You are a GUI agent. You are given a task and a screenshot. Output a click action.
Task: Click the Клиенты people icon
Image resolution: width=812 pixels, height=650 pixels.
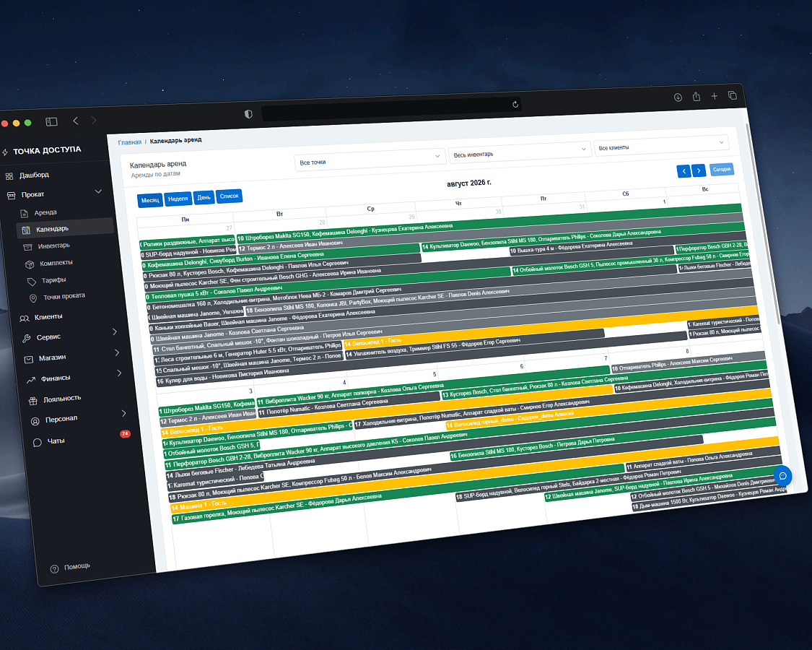tap(24, 318)
